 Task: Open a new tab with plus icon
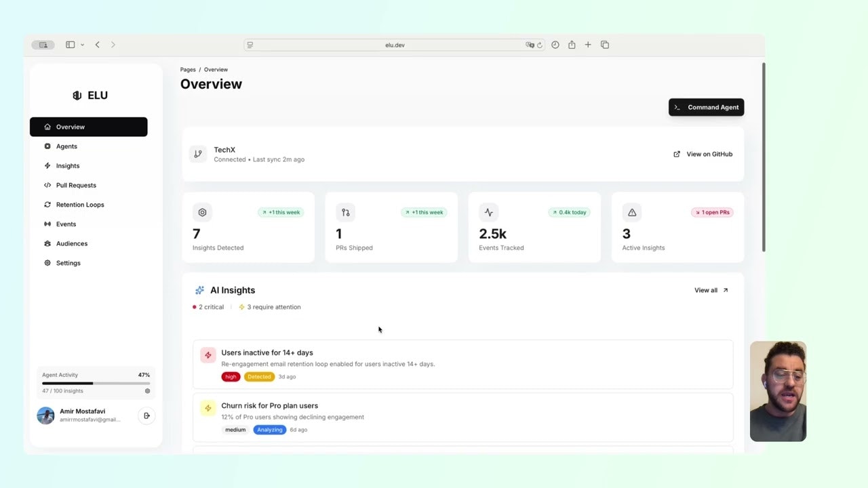[588, 45]
